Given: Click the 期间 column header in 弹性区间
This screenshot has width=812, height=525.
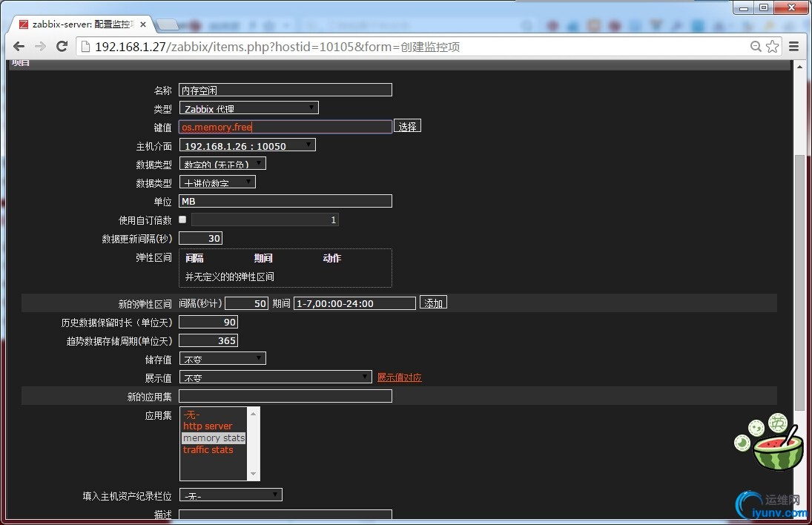Looking at the screenshot, I should [263, 258].
